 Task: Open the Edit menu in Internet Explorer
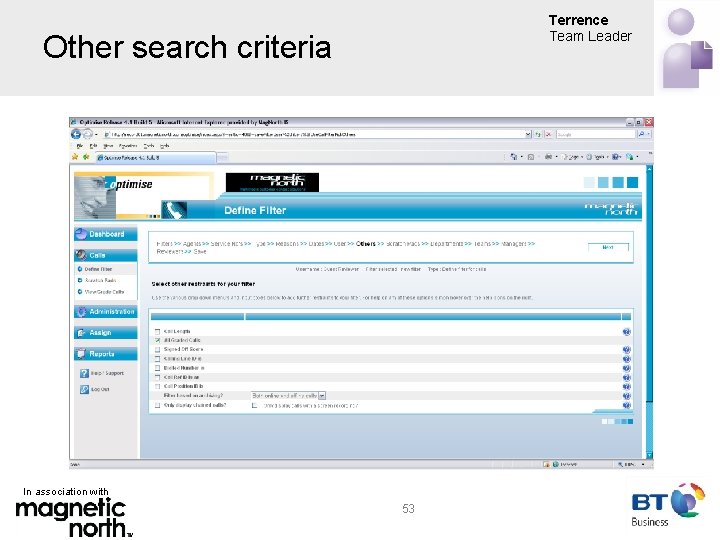(x=93, y=146)
